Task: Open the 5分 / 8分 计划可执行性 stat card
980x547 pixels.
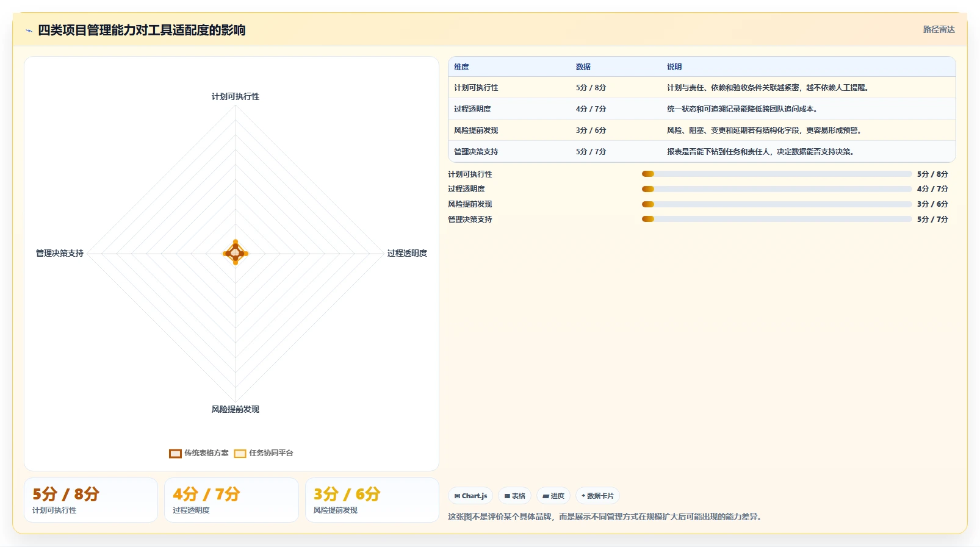Action: tap(91, 500)
